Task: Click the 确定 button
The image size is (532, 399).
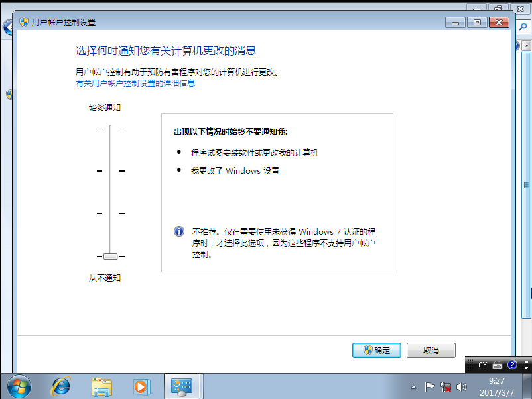Action: (377, 350)
